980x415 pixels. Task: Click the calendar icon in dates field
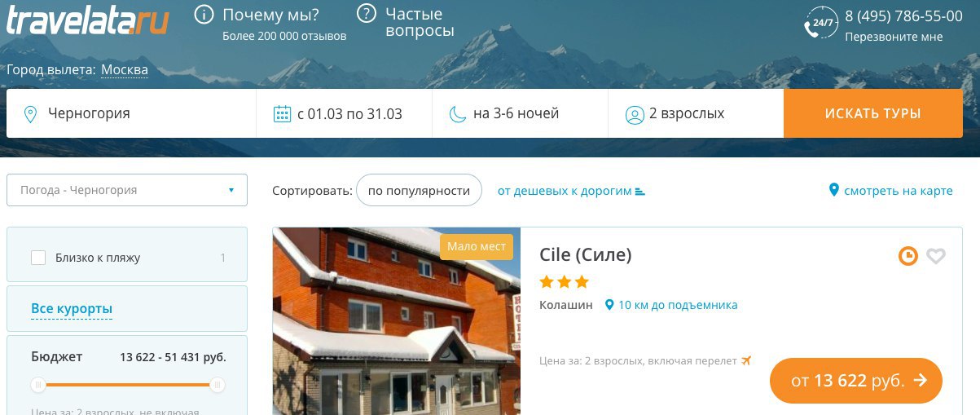(282, 114)
